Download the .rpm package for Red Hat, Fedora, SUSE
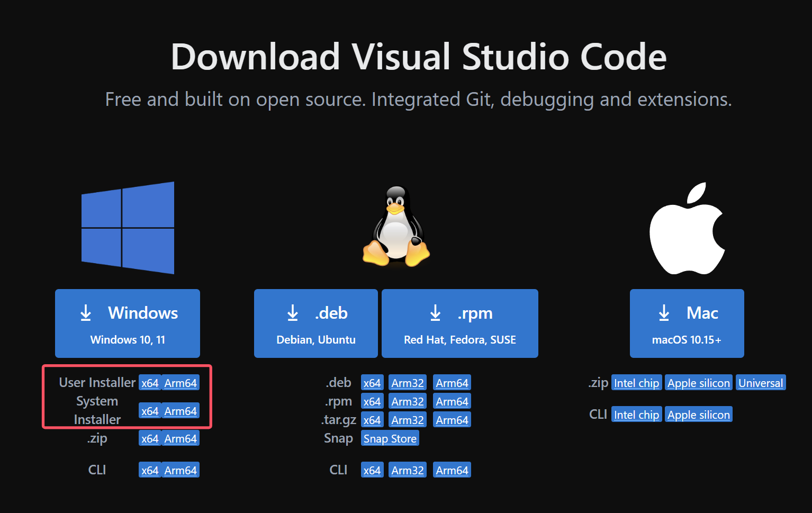 point(460,323)
